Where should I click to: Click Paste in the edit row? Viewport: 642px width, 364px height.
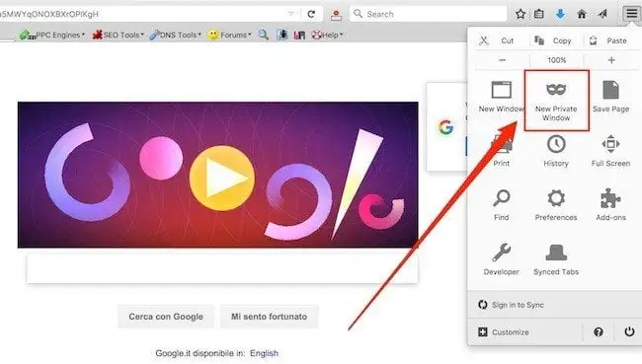tap(608, 40)
